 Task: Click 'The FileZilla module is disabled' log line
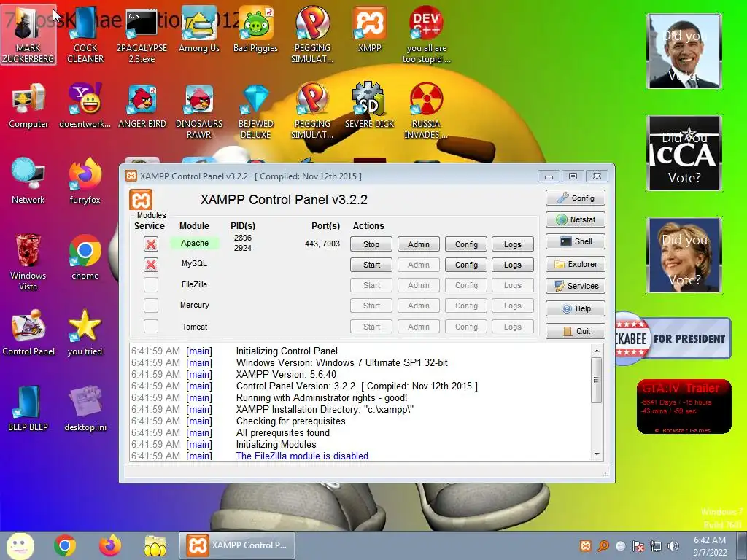(302, 456)
